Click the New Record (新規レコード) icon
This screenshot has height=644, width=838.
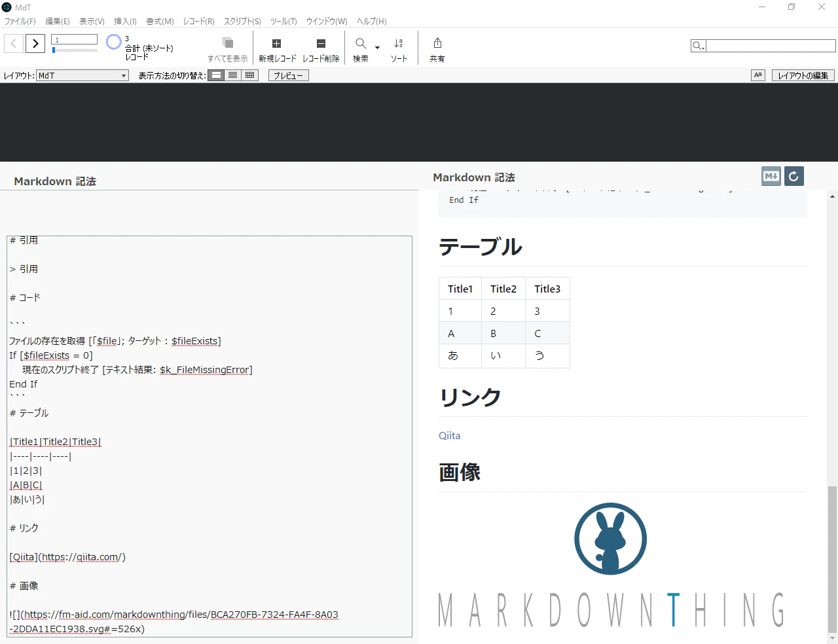point(277,44)
